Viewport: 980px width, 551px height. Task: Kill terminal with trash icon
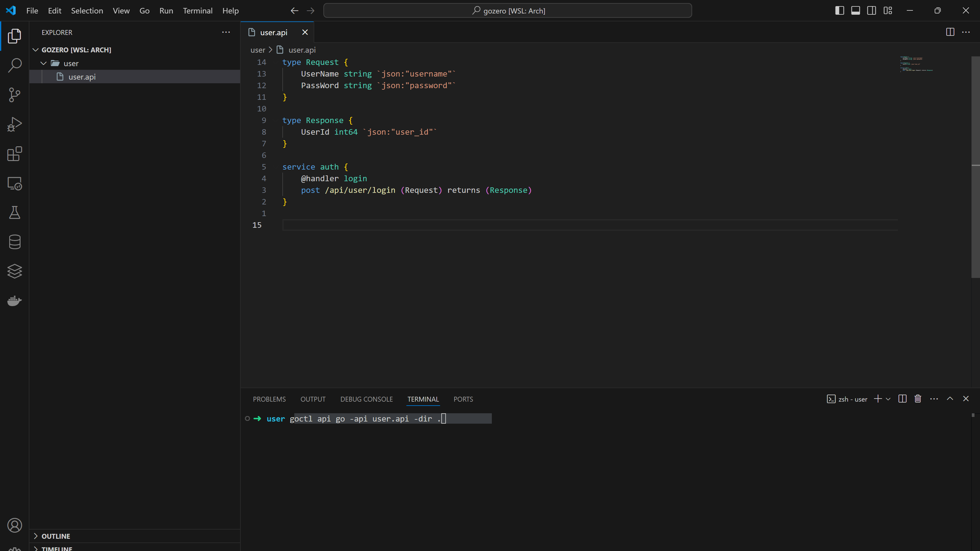click(x=918, y=399)
